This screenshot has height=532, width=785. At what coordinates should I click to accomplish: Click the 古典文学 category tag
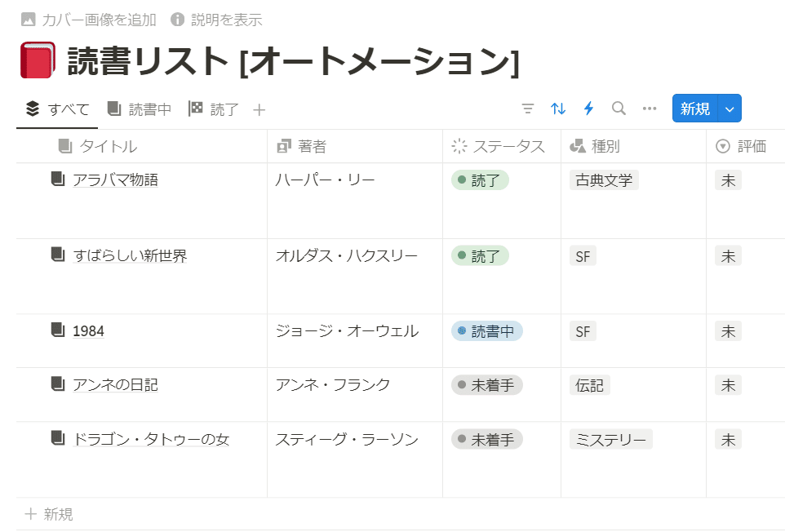(604, 180)
